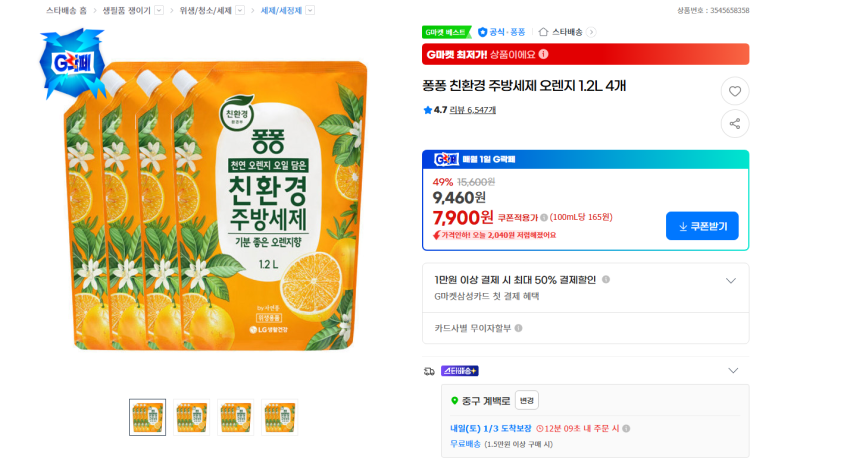The height and width of the screenshot is (463, 850).
Task: Click the arrow icon next to 스타배송
Action: (x=591, y=32)
